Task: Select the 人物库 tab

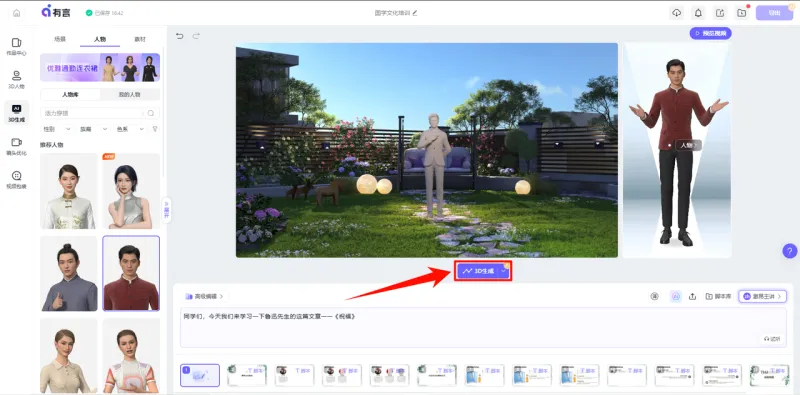Action: click(x=70, y=94)
